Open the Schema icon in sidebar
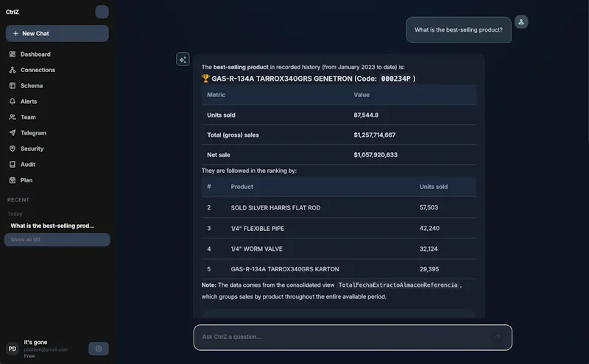 click(x=13, y=85)
